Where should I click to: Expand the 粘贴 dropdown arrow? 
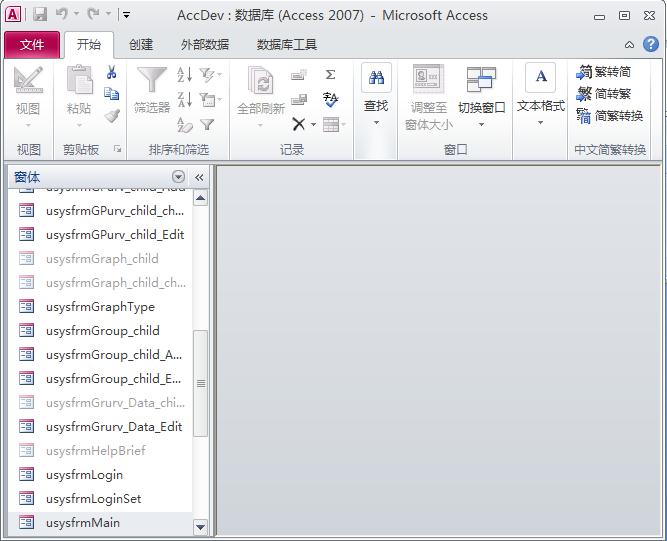tap(79, 125)
